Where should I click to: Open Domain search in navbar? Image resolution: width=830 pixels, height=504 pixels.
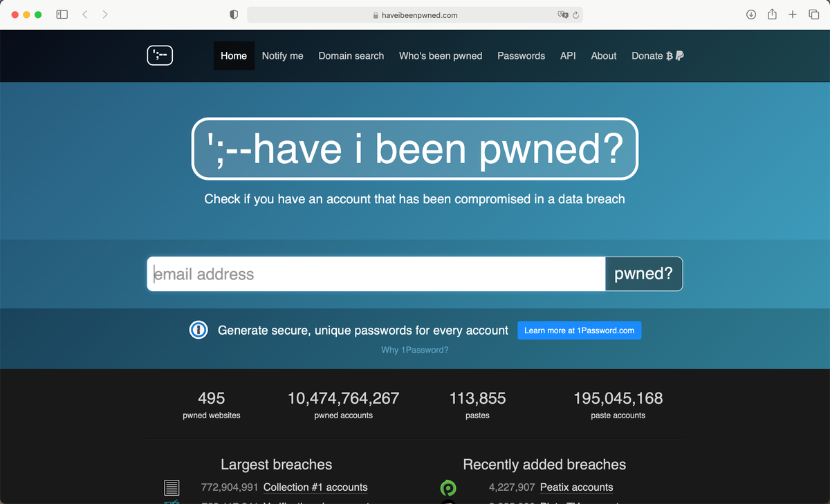(351, 56)
